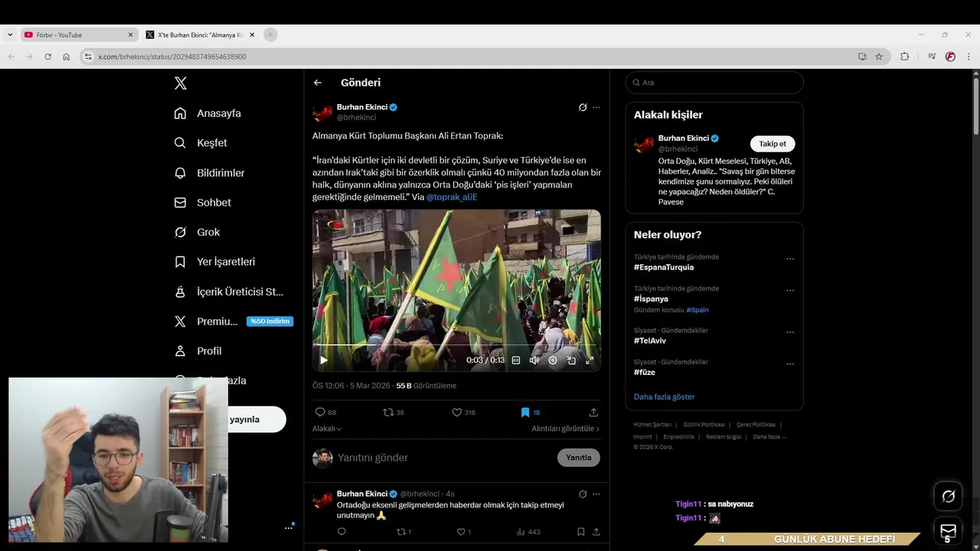Open Burhan Ekinci post author name
Image resolution: width=980 pixels, height=551 pixels.
pyautogui.click(x=362, y=107)
